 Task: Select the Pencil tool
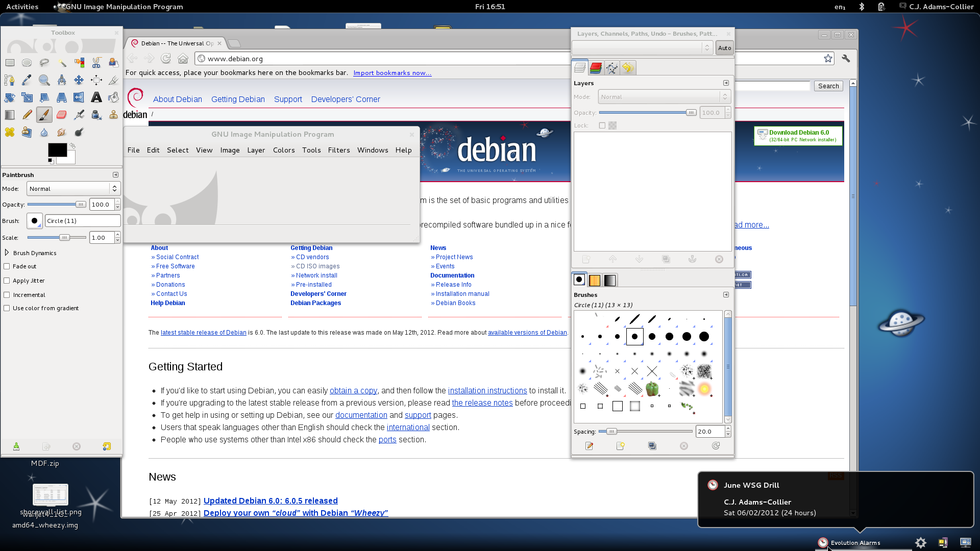pos(27,115)
